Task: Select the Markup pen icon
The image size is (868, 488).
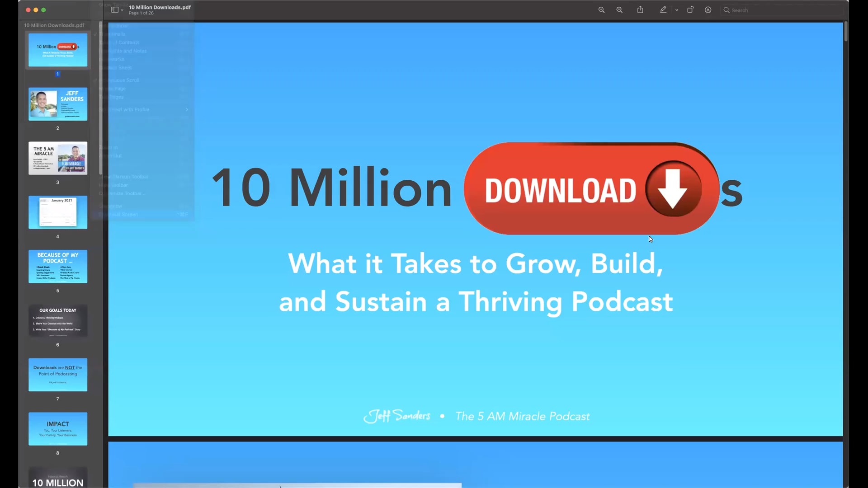Action: point(663,9)
